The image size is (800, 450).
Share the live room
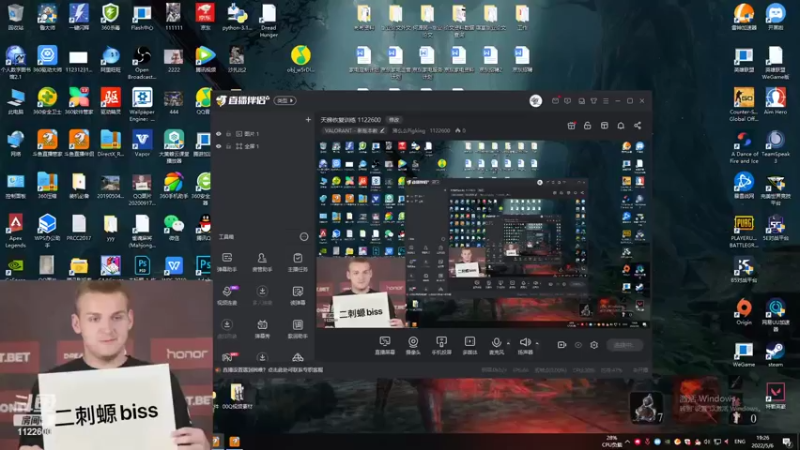[x=638, y=126]
